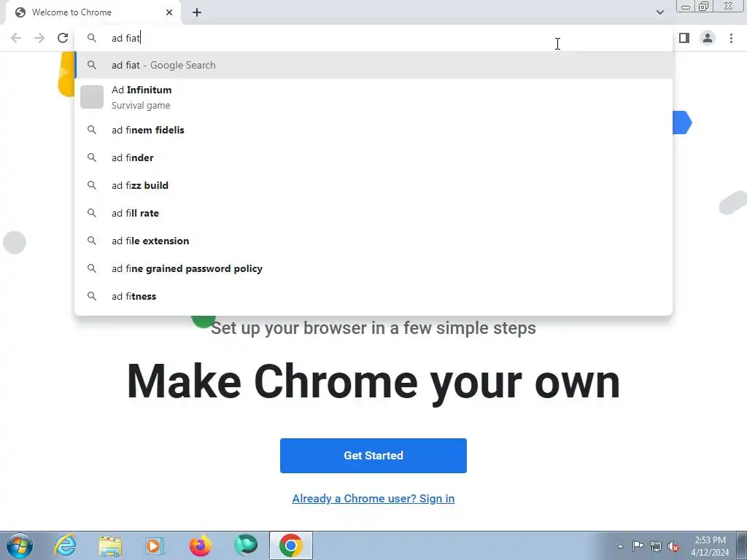Open a new tab with the plus button
This screenshot has height=560, width=747.
click(x=197, y=12)
